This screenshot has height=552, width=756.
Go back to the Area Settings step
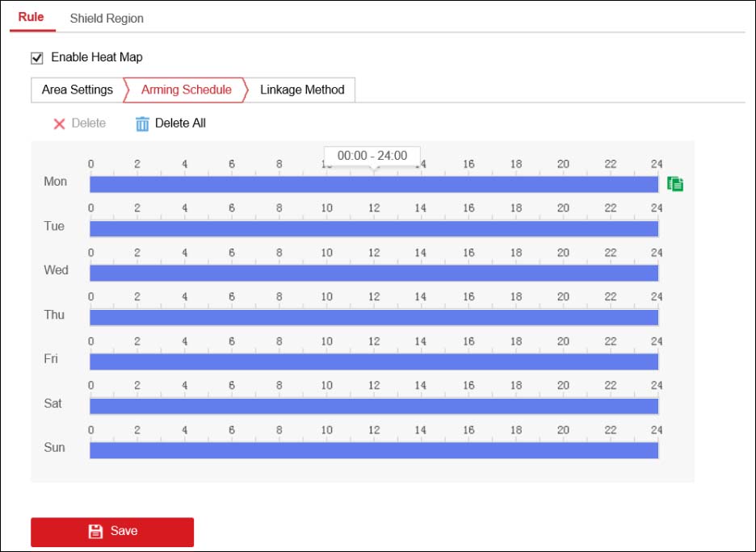(77, 90)
